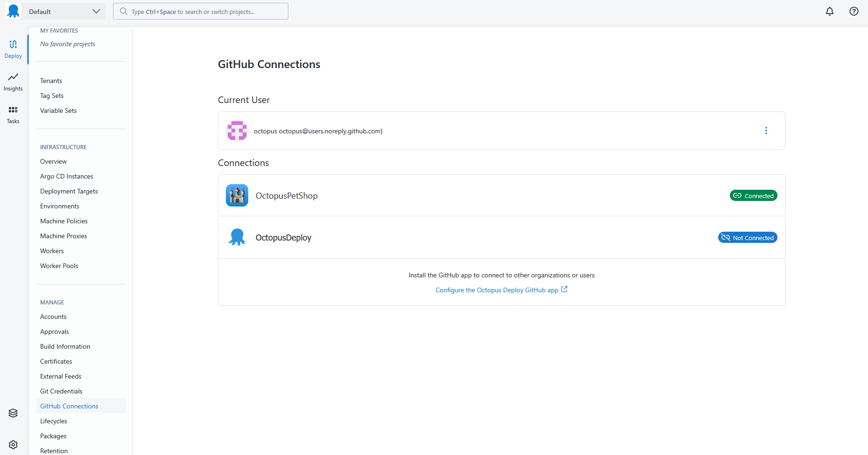Click the No favorite projects text
The image size is (868, 455).
click(x=68, y=44)
